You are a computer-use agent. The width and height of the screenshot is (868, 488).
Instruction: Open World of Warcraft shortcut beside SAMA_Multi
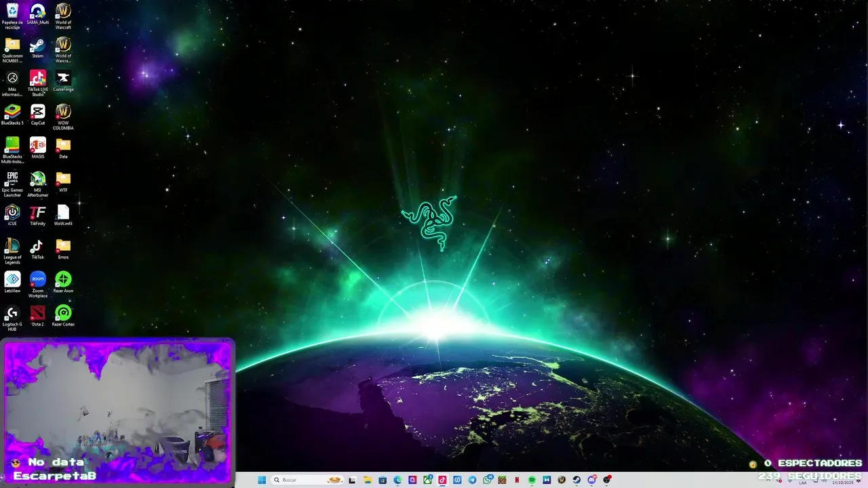63,16
